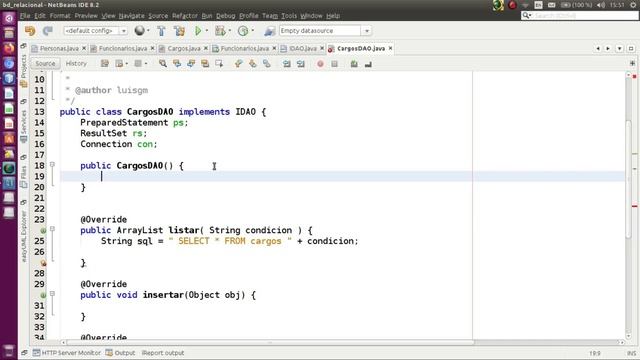Open the Tools menu
The width and height of the screenshot is (640, 360).
coord(289,16)
